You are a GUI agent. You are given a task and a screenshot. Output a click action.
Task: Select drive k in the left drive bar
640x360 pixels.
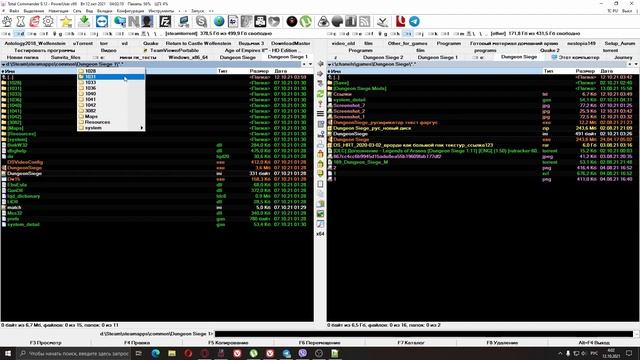click(107, 33)
